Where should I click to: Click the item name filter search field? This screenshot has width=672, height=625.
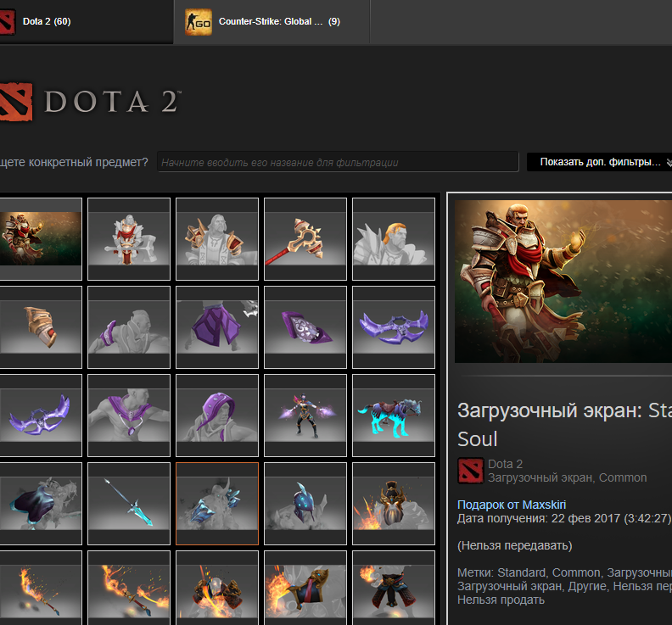click(x=338, y=162)
